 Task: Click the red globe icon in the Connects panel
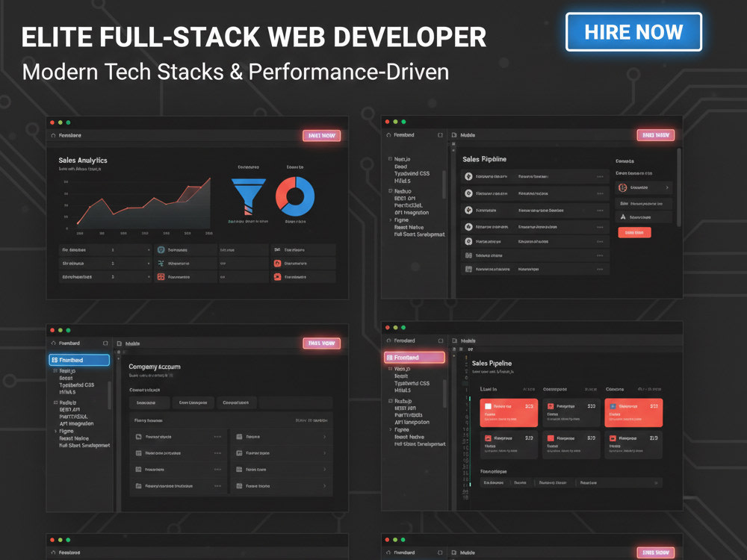point(623,187)
